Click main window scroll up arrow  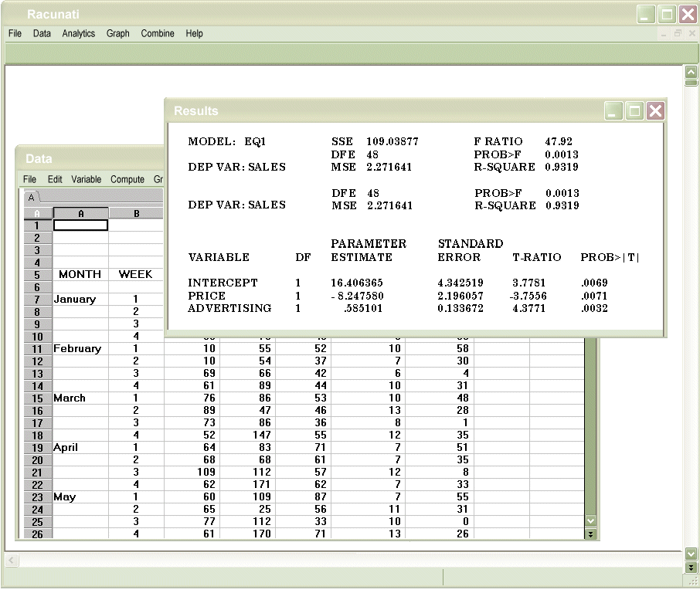coord(691,72)
